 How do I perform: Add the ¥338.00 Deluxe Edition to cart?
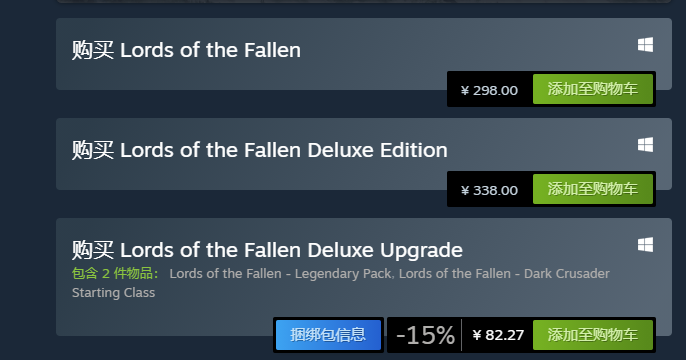tap(593, 189)
